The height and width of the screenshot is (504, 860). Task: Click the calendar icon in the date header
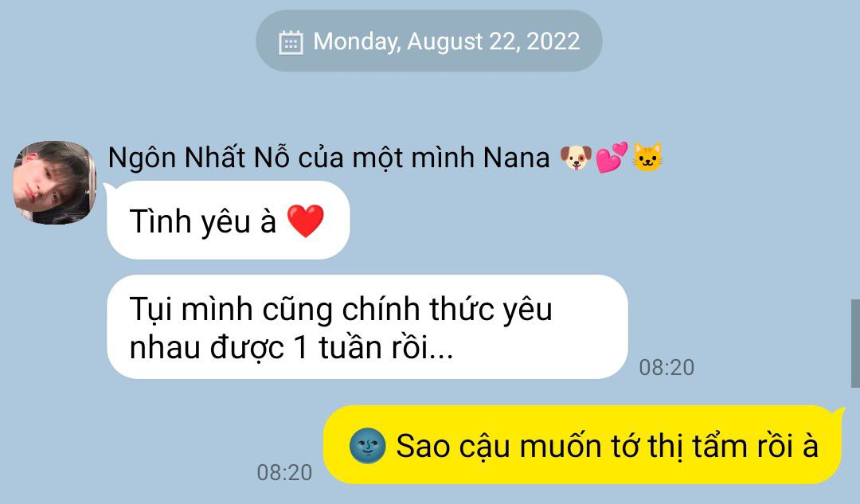[291, 42]
